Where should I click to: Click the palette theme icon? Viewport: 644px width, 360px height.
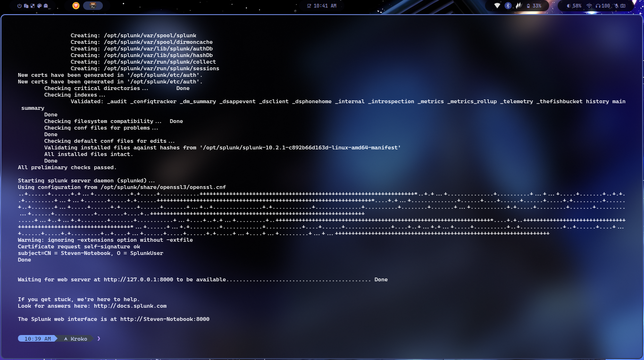[39, 6]
